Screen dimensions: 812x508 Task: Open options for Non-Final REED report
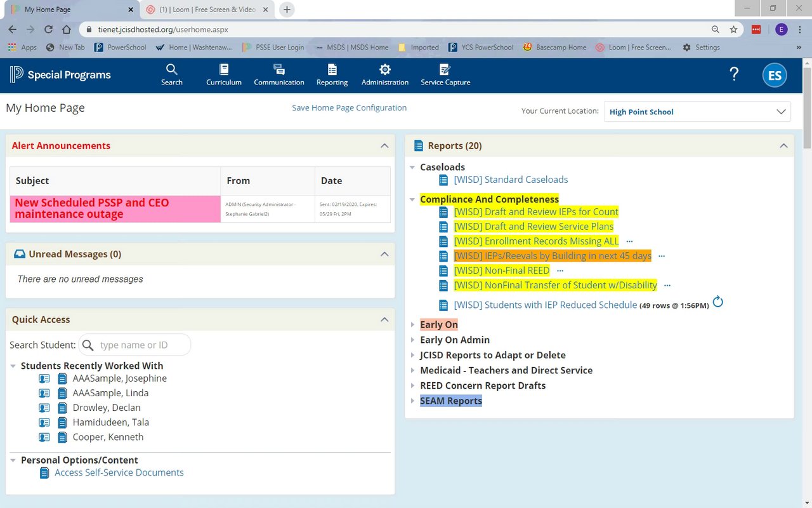click(x=560, y=271)
